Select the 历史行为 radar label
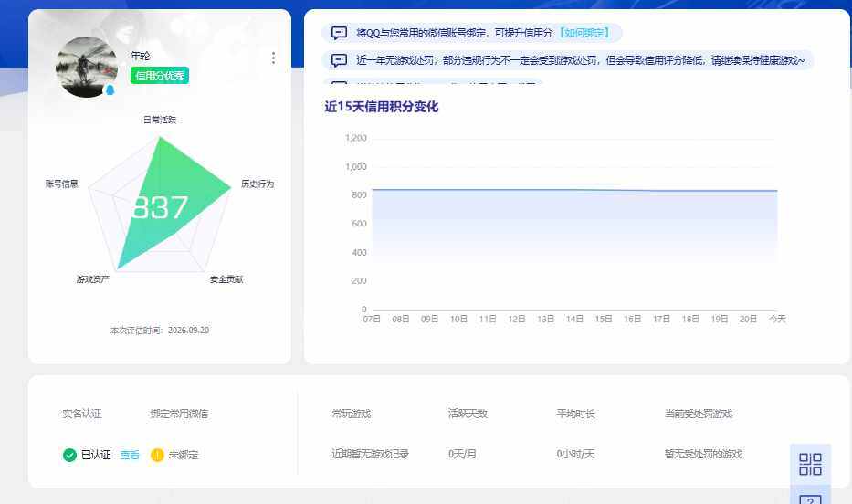The image size is (852, 504). [x=258, y=184]
